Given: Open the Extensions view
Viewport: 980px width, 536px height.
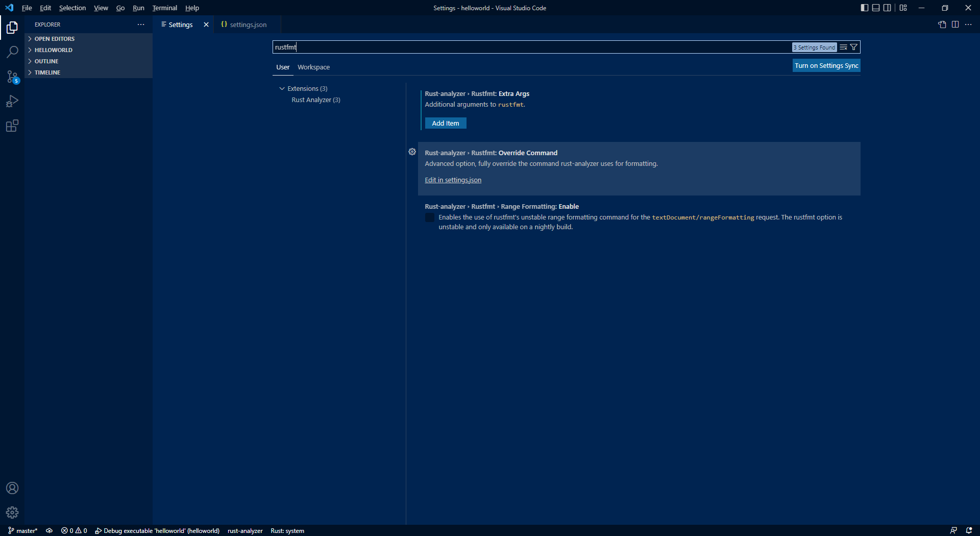Looking at the screenshot, I should pos(12,126).
